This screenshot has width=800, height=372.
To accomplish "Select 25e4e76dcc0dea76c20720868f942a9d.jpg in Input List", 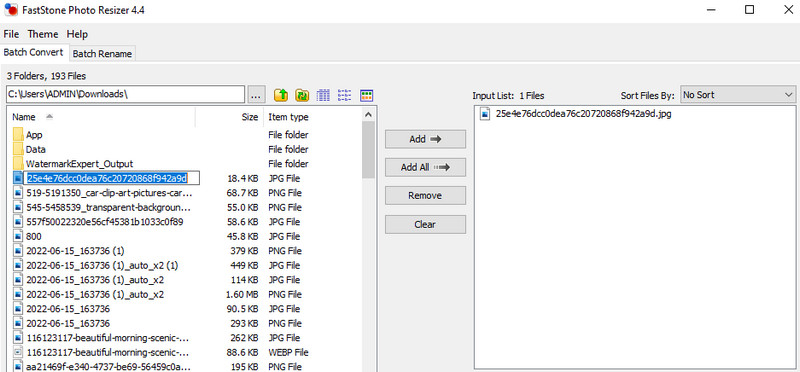I will (583, 114).
